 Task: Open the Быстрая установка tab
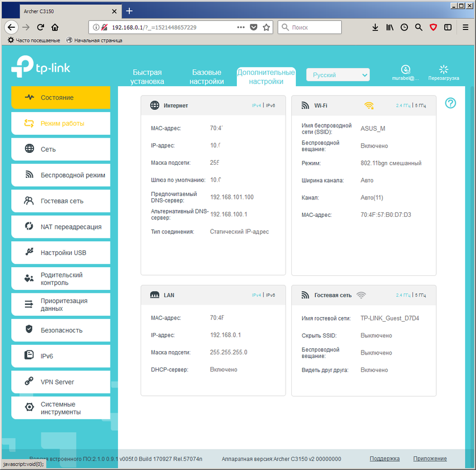pos(147,77)
